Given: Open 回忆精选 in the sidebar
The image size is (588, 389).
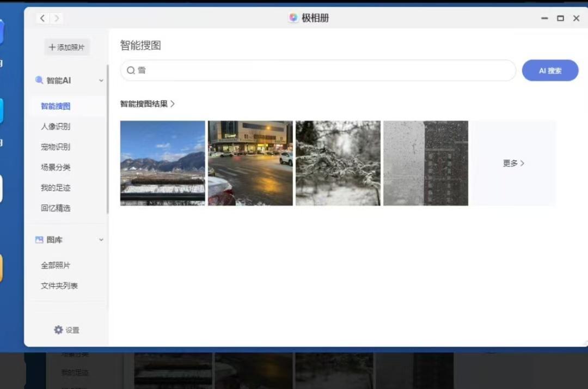Looking at the screenshot, I should pos(56,208).
